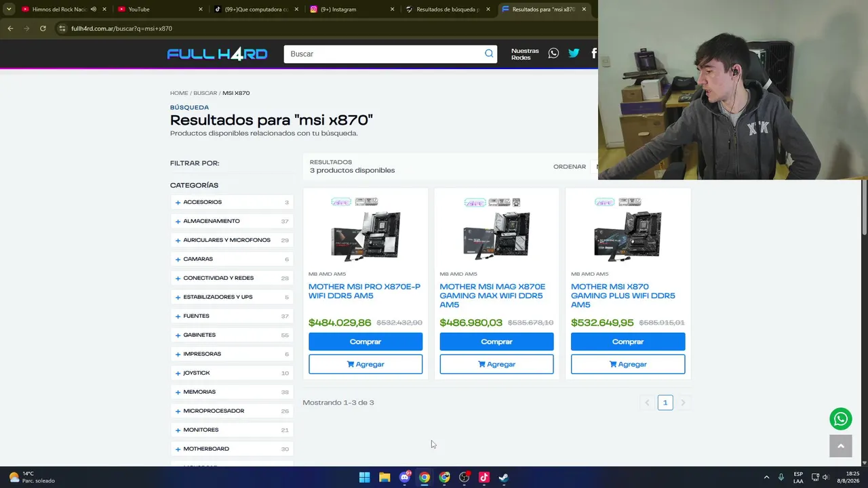Reload the page with the refresh icon
The width and height of the screenshot is (868, 488).
tap(43, 28)
